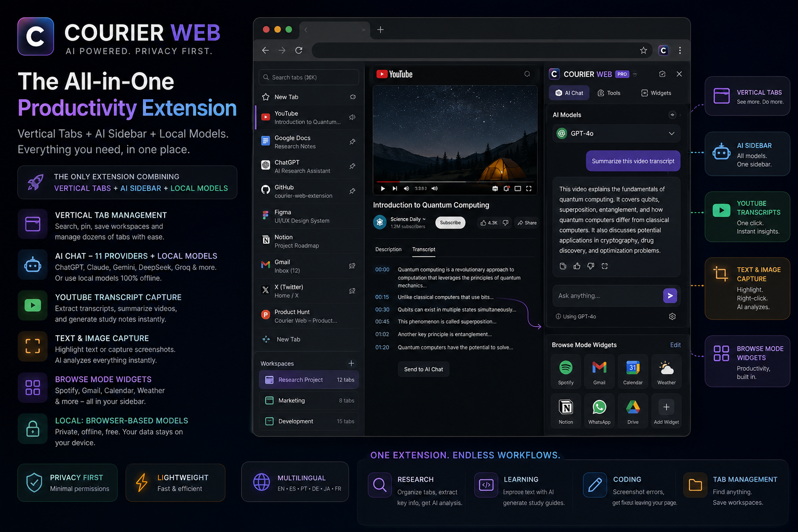Open sidebar in a new window
Image resolution: width=798 pixels, height=532 pixels.
pyautogui.click(x=662, y=74)
